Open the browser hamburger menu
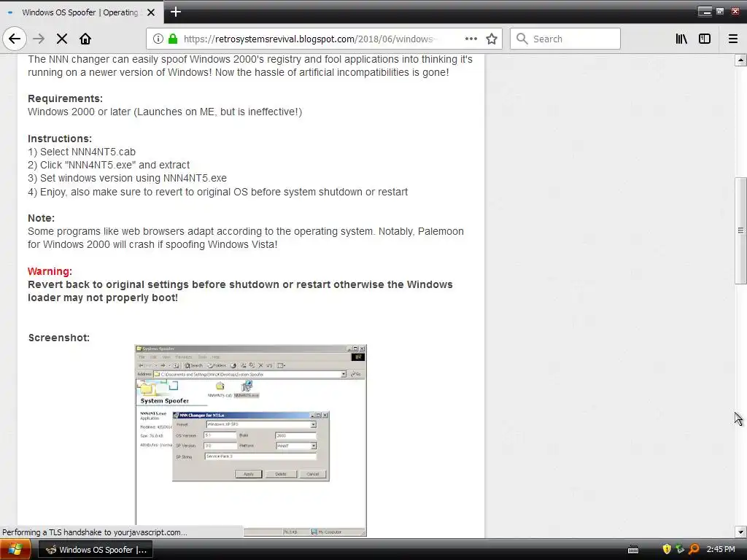The width and height of the screenshot is (747, 560). click(733, 39)
